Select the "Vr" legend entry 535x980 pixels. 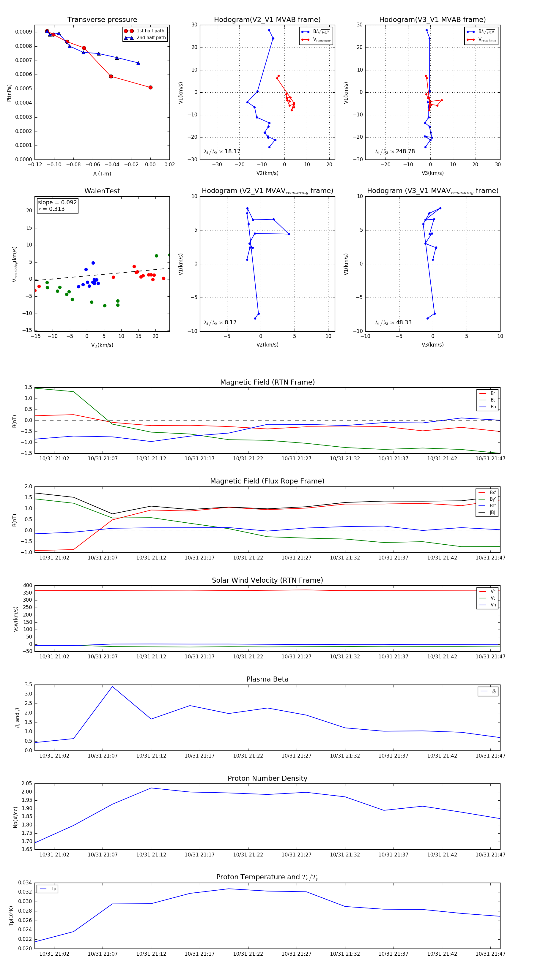coord(487,592)
